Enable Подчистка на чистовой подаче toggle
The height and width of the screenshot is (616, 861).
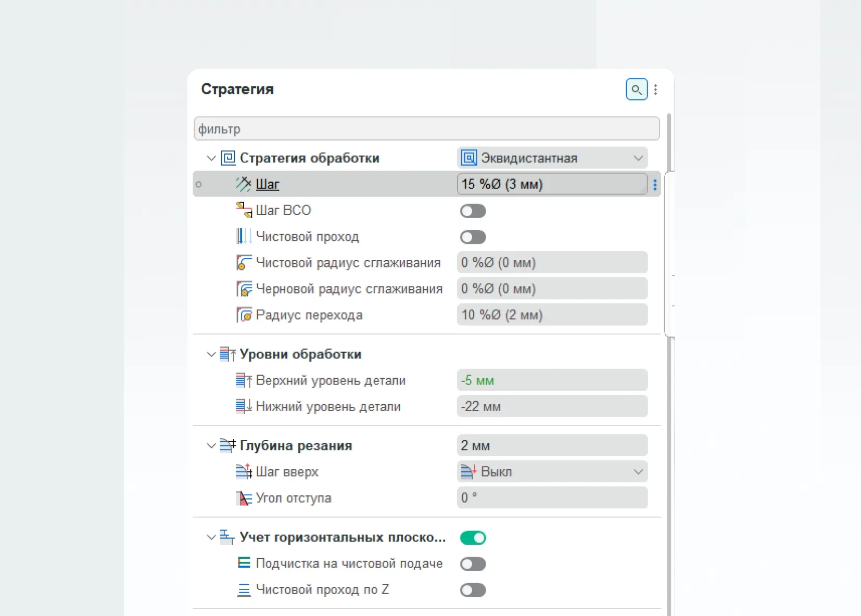click(473, 564)
